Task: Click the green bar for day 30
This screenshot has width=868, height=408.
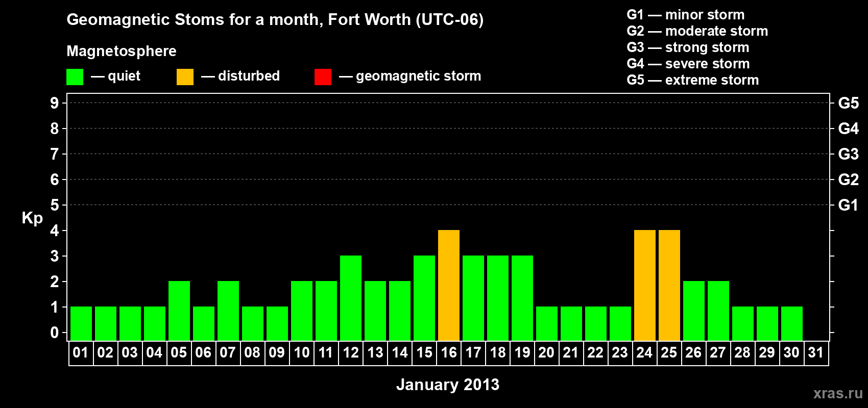Action: pos(792,324)
